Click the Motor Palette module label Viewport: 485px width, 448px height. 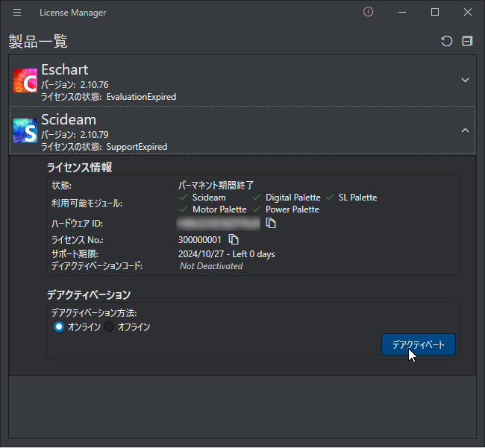click(219, 209)
